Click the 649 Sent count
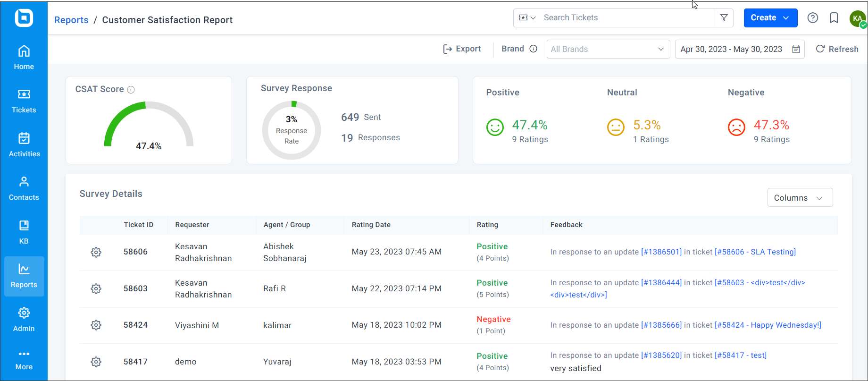The width and height of the screenshot is (868, 381). click(x=361, y=117)
